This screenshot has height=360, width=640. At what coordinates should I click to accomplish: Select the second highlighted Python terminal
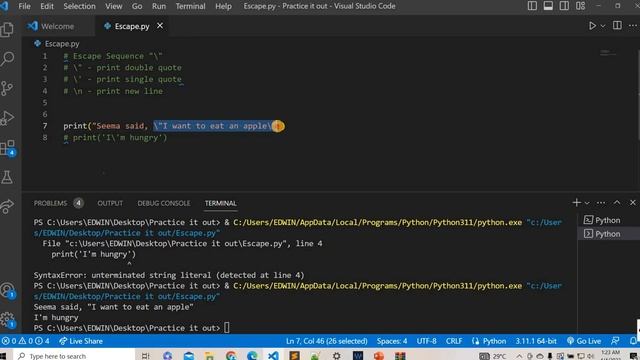607,234
